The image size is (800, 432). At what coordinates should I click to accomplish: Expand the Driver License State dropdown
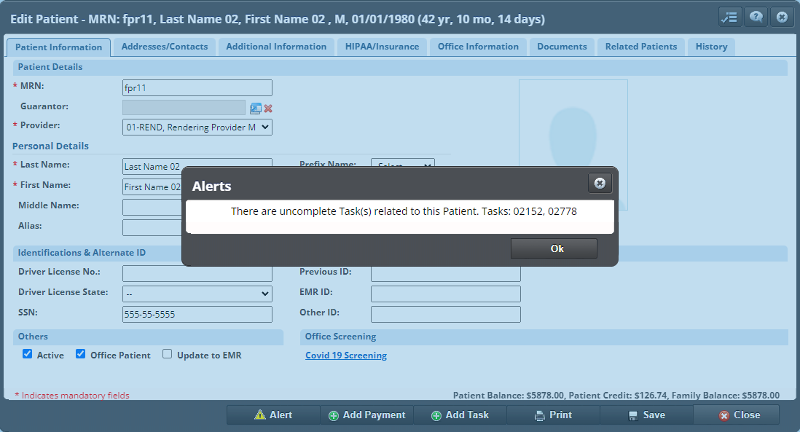click(197, 293)
